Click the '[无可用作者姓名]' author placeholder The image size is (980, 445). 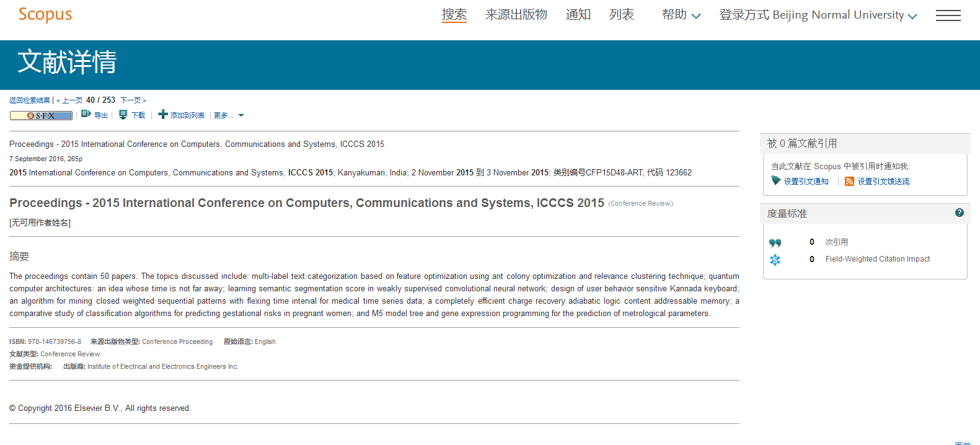40,223
